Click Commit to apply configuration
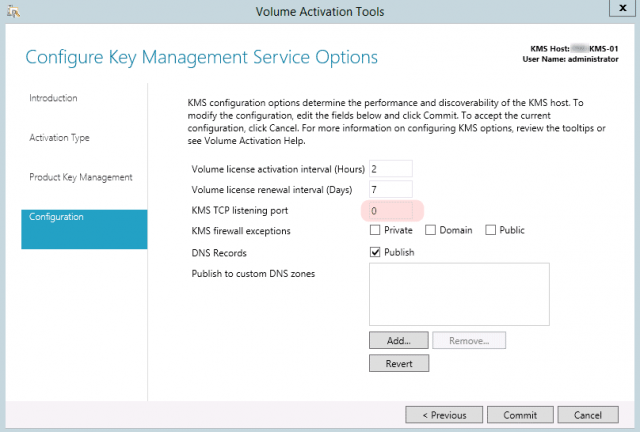The height and width of the screenshot is (432, 640). 520,414
